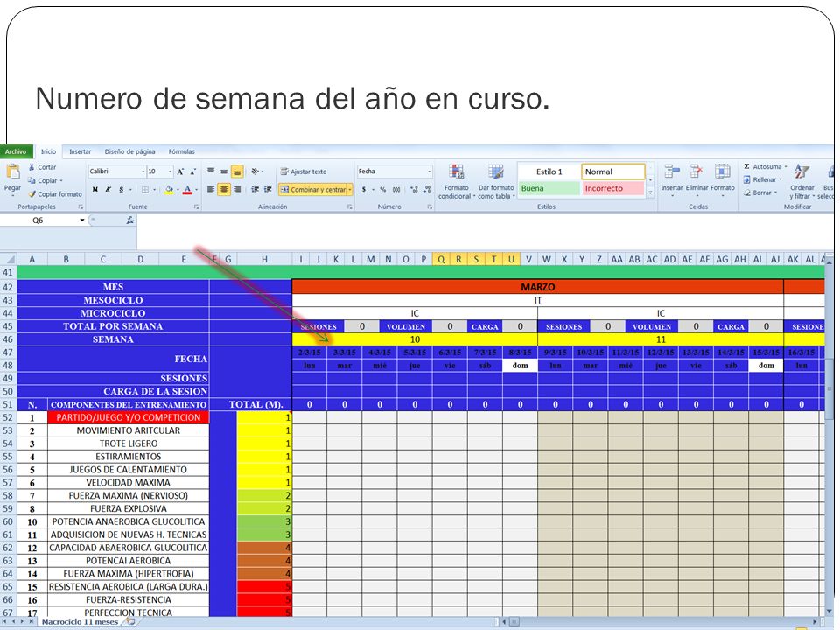Click the red font color A

[187, 189]
